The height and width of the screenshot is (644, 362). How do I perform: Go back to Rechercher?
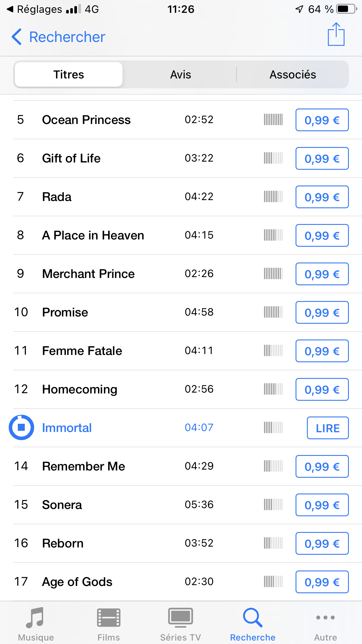click(x=58, y=37)
